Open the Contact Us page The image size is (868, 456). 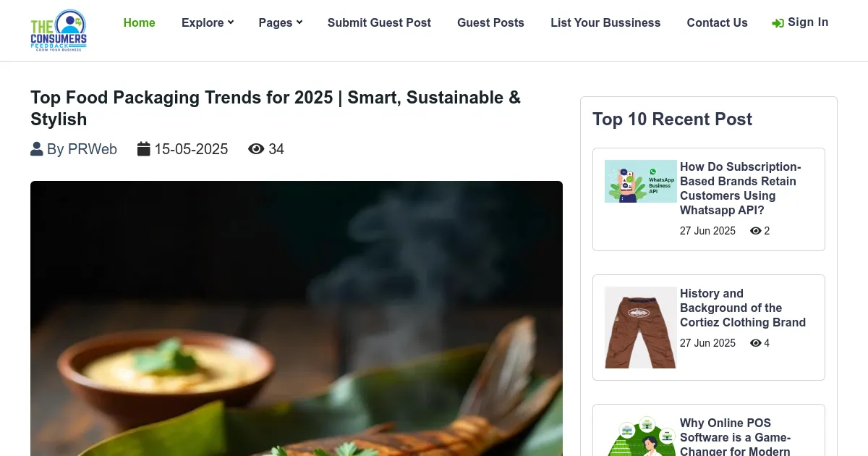pos(717,22)
